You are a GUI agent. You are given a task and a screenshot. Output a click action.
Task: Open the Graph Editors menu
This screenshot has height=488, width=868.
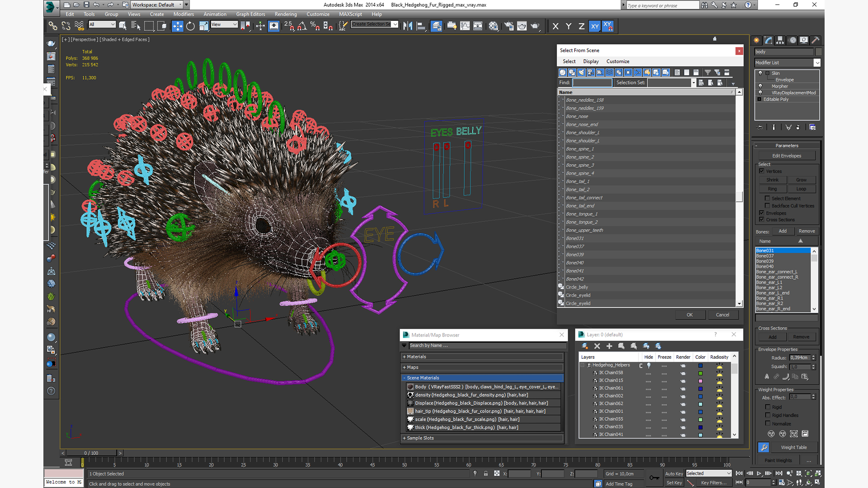(250, 14)
